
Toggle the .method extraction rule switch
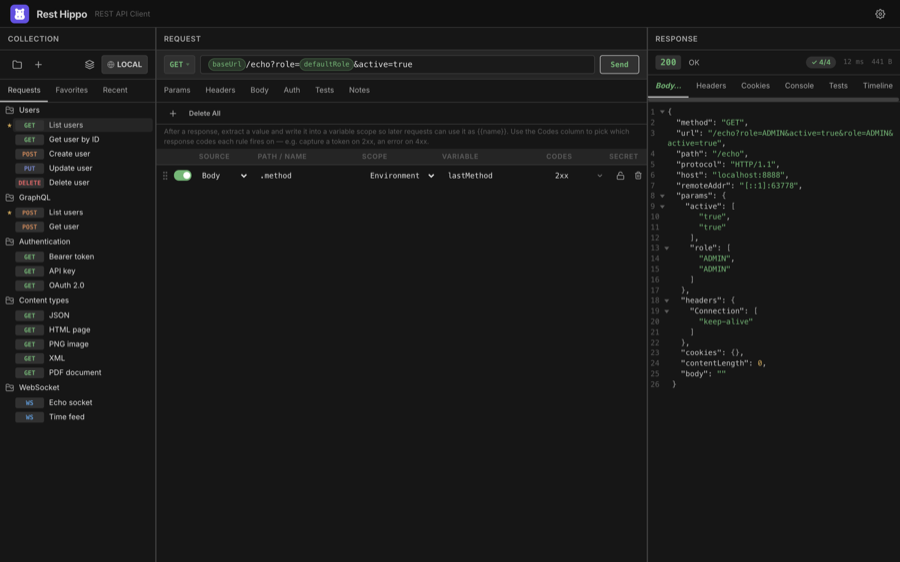[183, 176]
